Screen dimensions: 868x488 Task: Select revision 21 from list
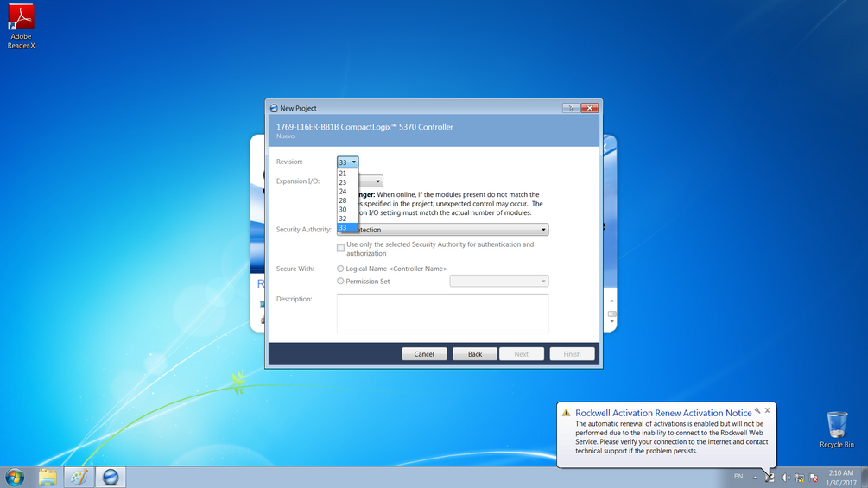(x=348, y=174)
